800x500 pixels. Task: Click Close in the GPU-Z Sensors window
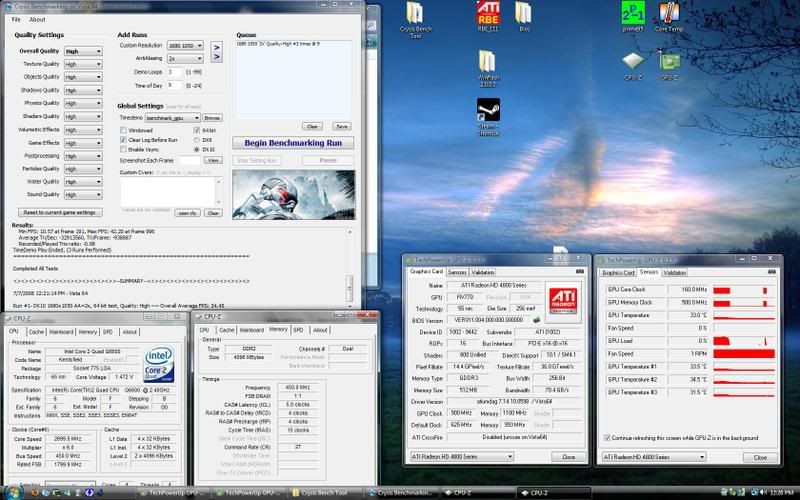click(x=760, y=457)
